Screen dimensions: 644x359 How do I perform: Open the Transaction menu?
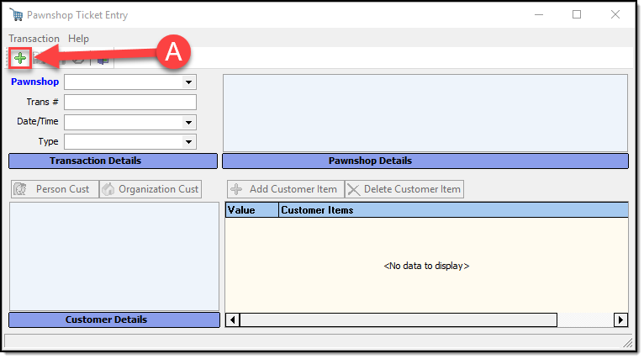34,39
